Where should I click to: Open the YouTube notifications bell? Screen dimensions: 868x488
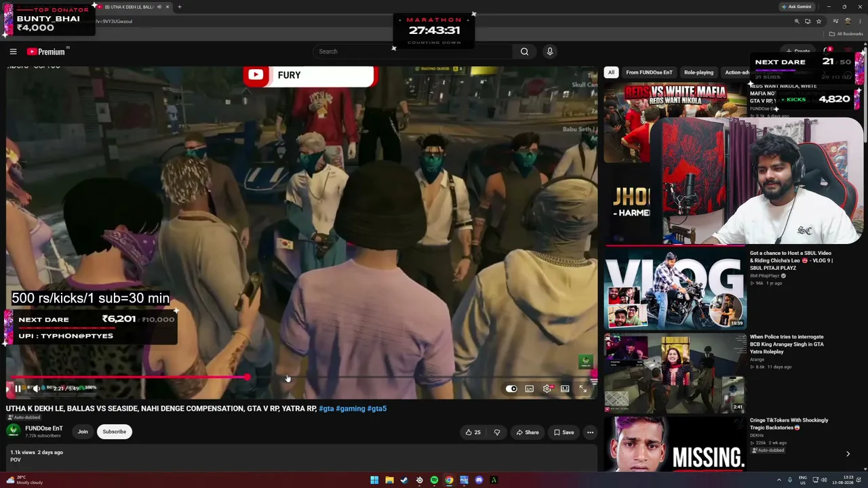point(827,52)
